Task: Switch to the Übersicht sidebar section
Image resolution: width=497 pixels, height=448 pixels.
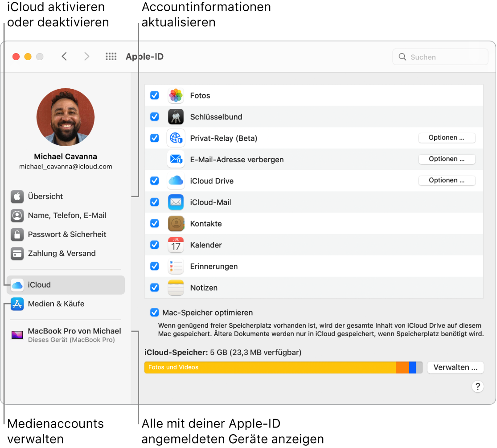Action: tap(46, 196)
